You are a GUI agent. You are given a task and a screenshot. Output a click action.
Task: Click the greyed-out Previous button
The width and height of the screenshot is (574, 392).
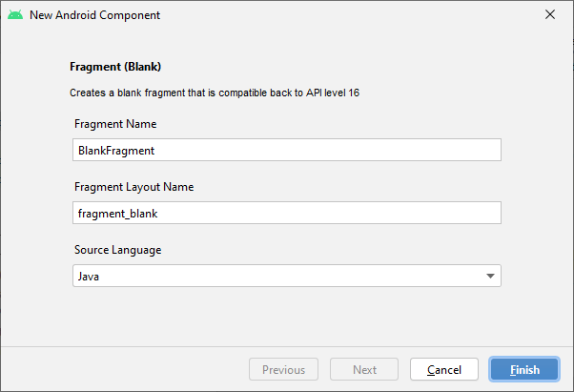coord(283,369)
